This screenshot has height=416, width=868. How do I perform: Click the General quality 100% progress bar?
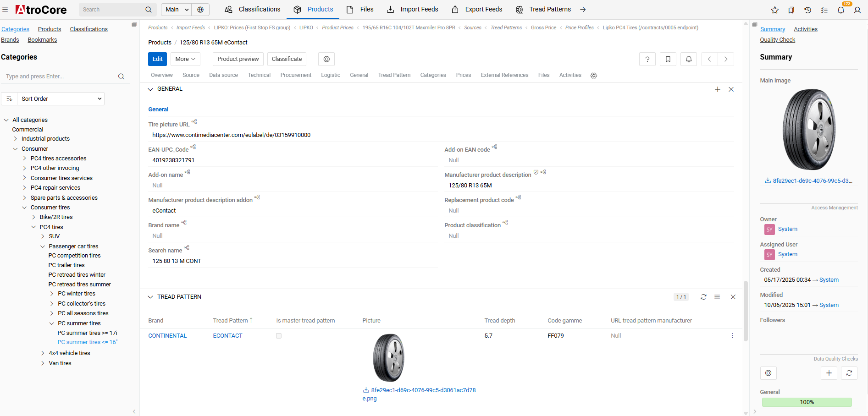807,402
